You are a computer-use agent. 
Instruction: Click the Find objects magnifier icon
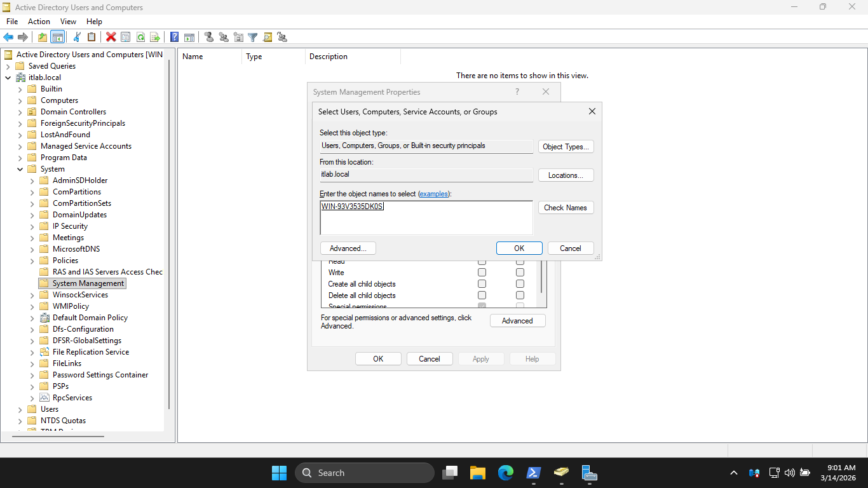(x=268, y=37)
